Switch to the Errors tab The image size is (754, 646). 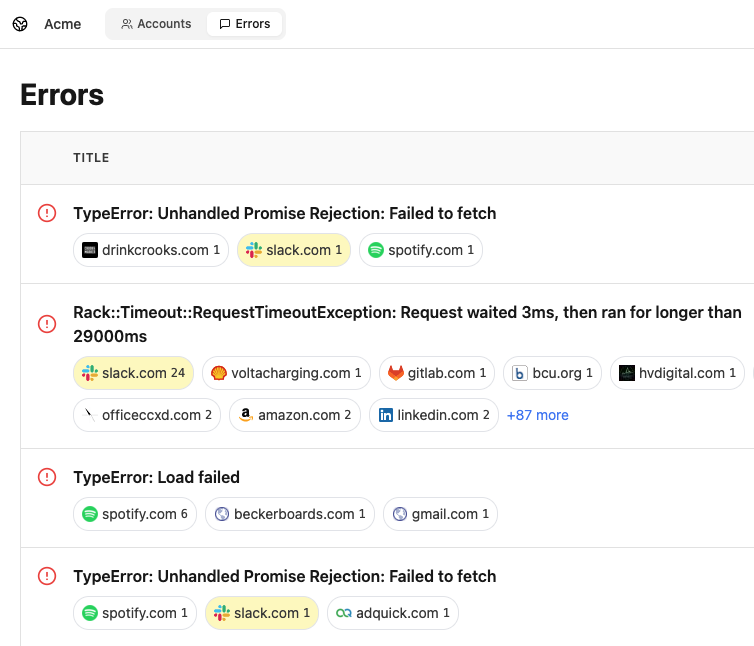(245, 24)
